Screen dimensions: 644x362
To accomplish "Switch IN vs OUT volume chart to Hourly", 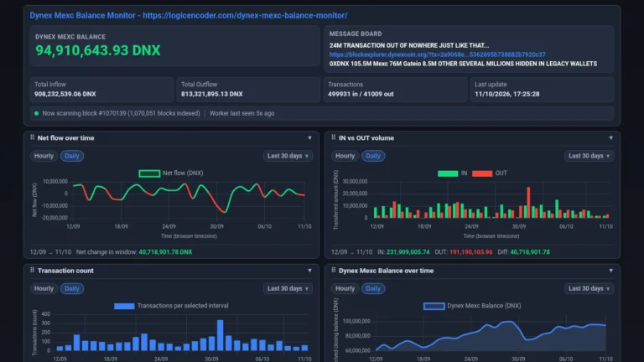I will point(345,156).
